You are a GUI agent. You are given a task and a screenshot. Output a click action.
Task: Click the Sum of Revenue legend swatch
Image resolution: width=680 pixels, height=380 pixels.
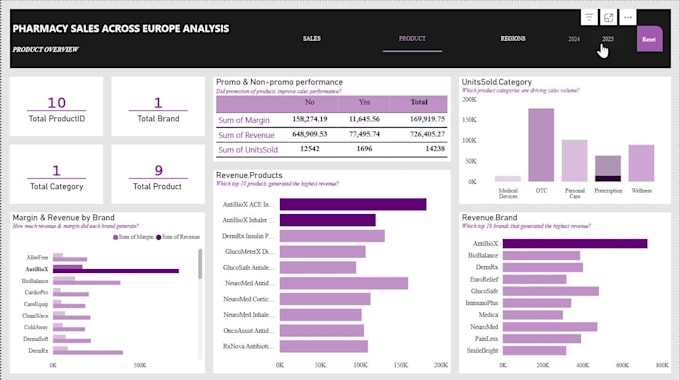pyautogui.click(x=159, y=237)
